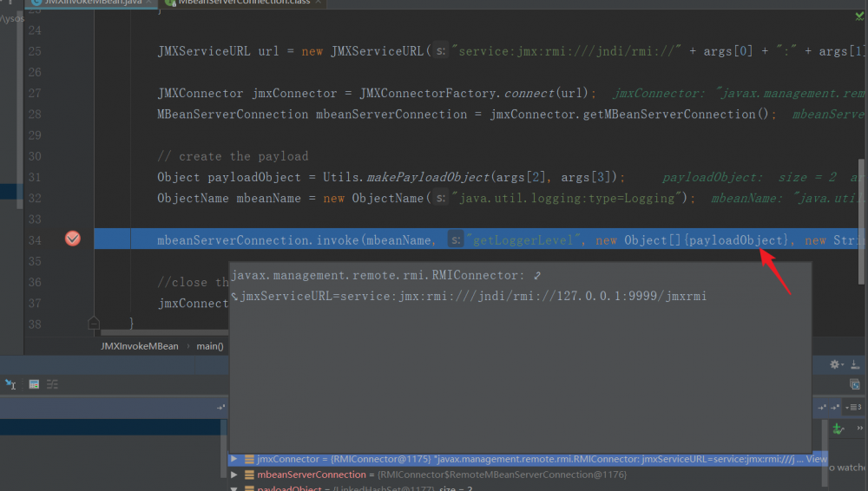Toggle the breakpoint on line 34
Screen dimensions: 868x491
tap(73, 239)
